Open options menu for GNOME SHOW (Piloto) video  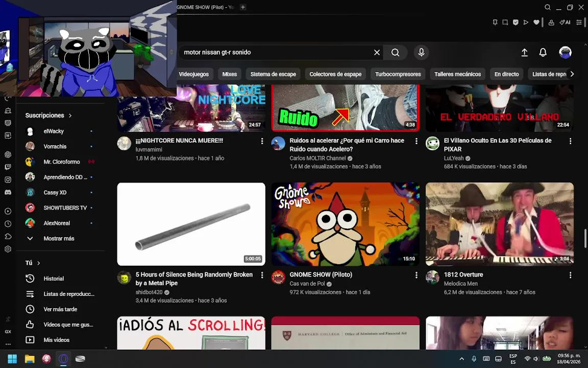click(416, 275)
